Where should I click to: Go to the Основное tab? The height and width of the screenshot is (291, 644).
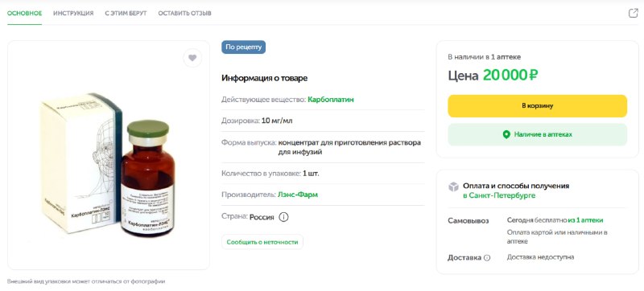[25, 13]
